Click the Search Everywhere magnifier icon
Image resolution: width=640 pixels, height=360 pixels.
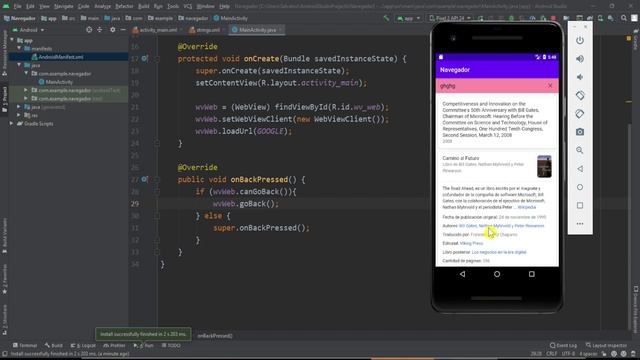click(x=624, y=18)
